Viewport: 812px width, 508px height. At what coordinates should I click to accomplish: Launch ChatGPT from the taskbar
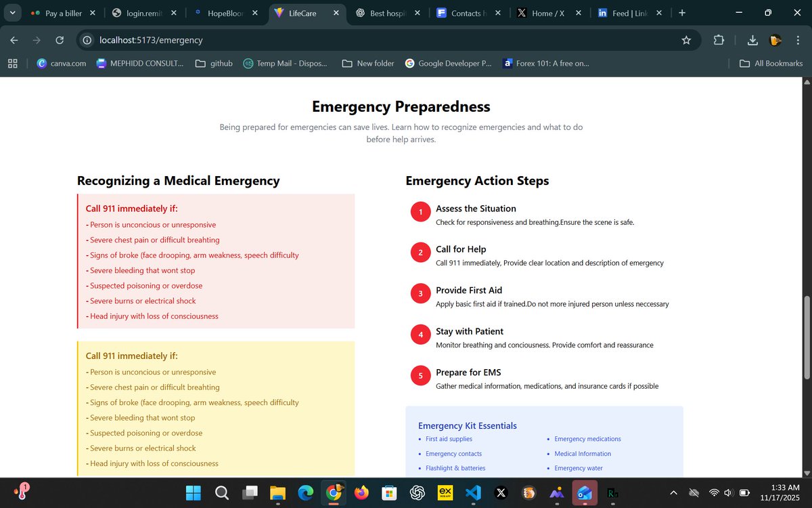click(x=416, y=493)
